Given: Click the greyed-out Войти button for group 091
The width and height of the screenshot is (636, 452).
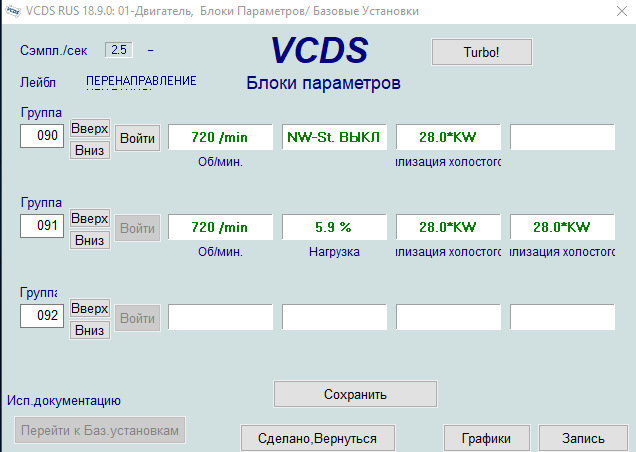Looking at the screenshot, I should point(138,228).
